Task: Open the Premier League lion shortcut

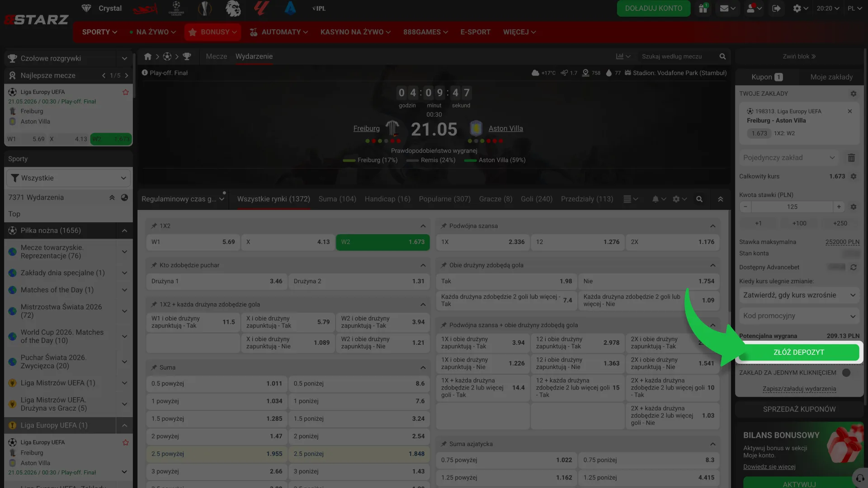Action: [233, 8]
